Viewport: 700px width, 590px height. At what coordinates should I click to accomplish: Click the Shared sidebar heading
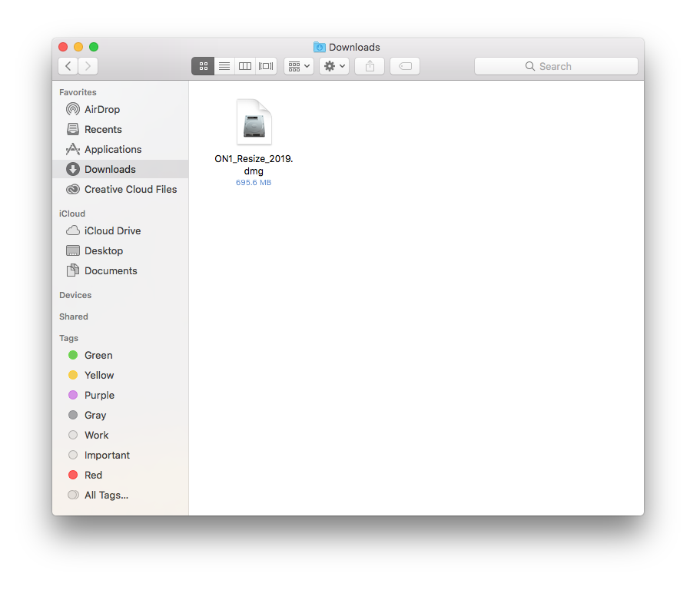(74, 317)
